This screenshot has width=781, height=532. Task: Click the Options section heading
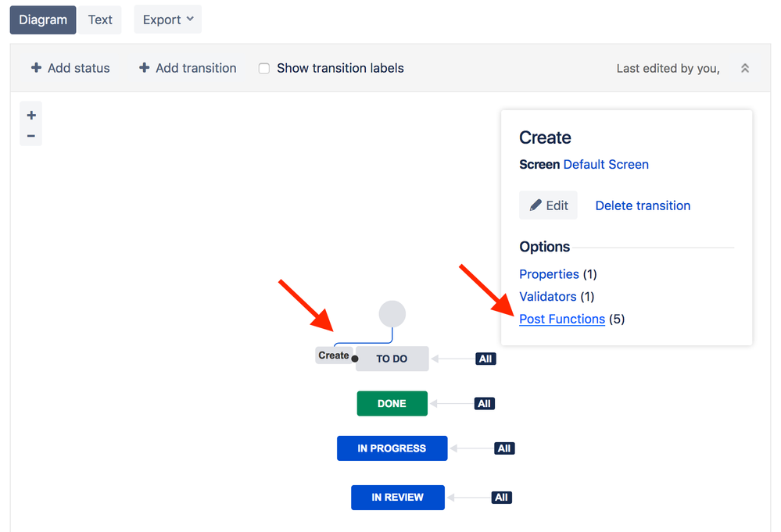pos(544,247)
